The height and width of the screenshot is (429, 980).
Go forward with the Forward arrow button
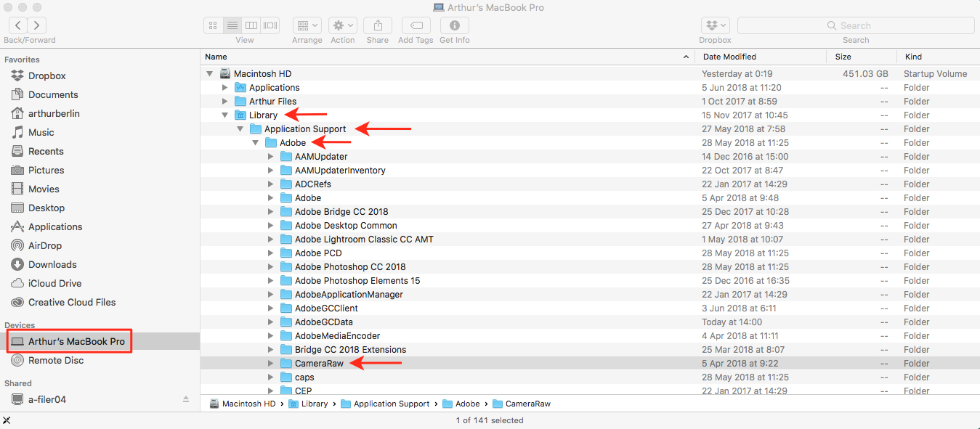coord(37,25)
